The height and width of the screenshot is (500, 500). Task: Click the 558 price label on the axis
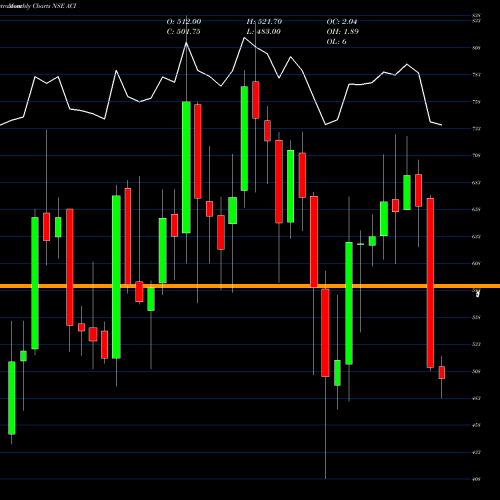(x=476, y=317)
